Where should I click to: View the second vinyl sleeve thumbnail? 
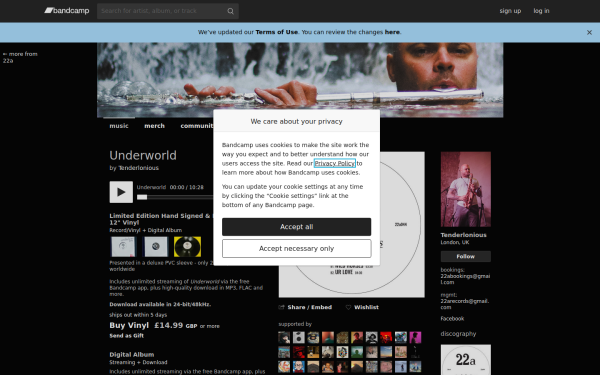click(x=155, y=246)
